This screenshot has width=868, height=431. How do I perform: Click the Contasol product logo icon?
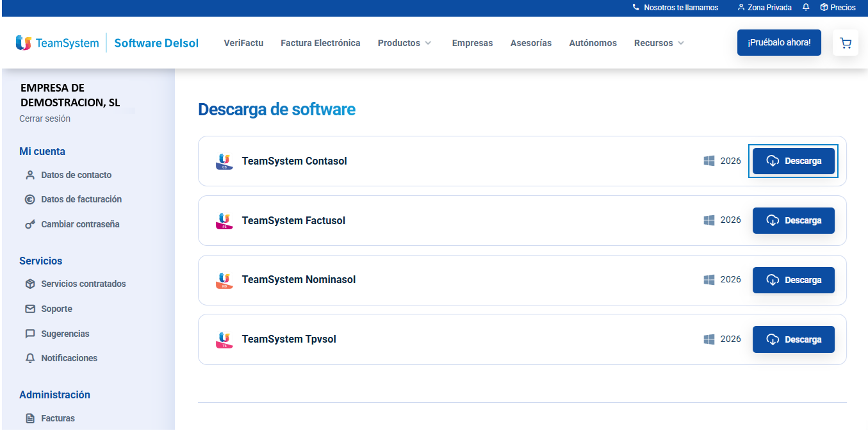[x=224, y=161]
